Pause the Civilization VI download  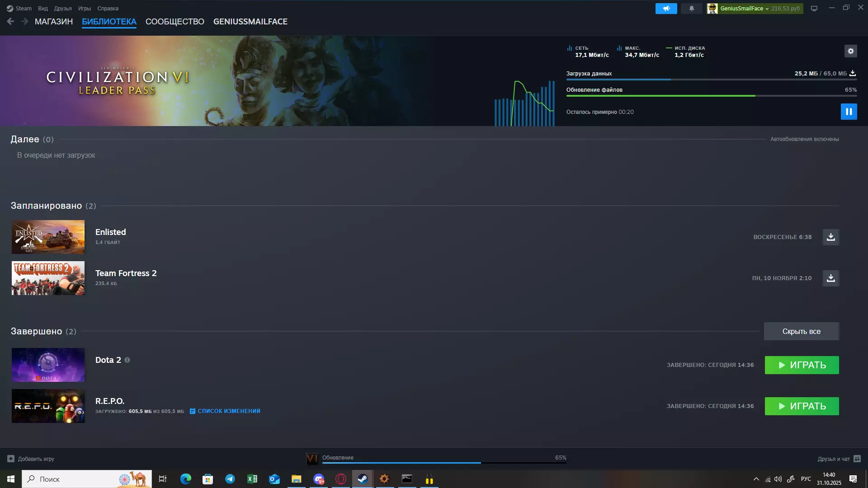(x=849, y=112)
